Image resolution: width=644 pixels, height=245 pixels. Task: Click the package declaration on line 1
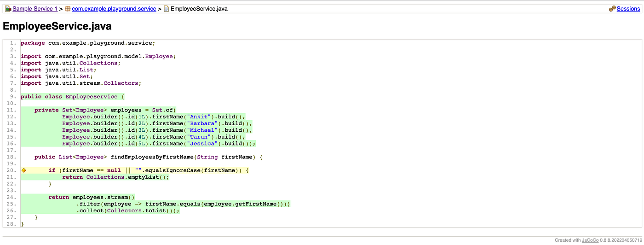88,43
